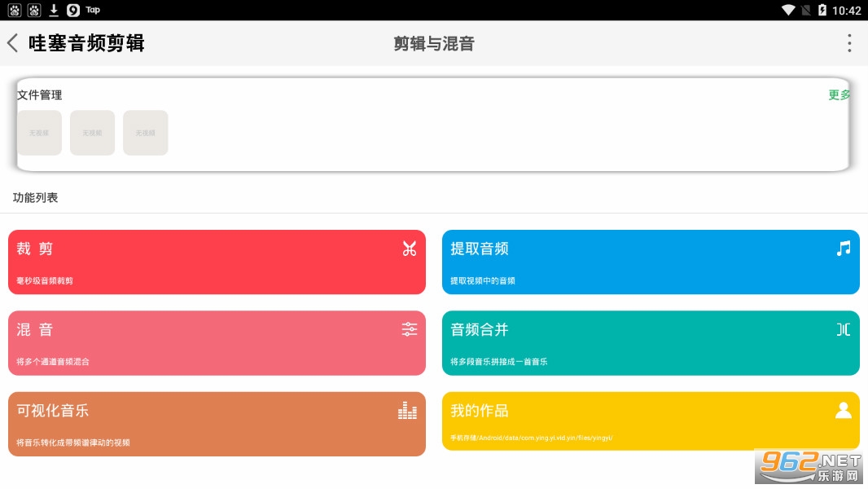Tap the 提取视频中的音频 subtitle text
The height and width of the screenshot is (489, 868).
coord(483,281)
